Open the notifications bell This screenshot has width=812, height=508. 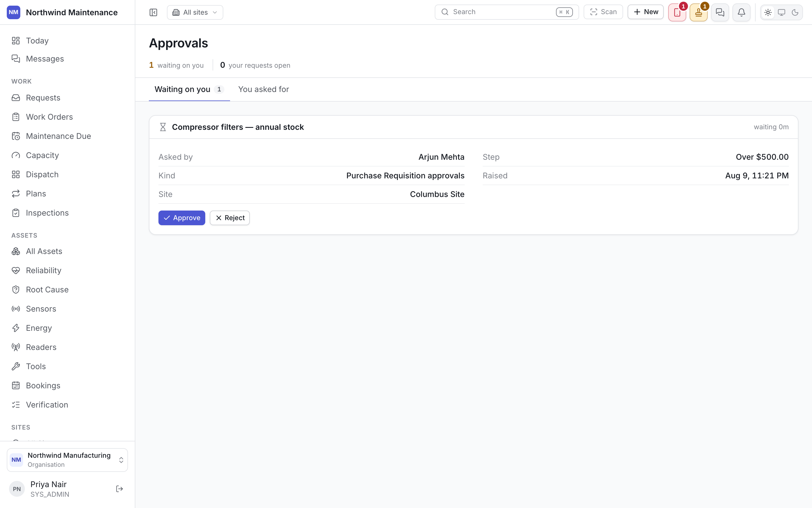point(742,12)
